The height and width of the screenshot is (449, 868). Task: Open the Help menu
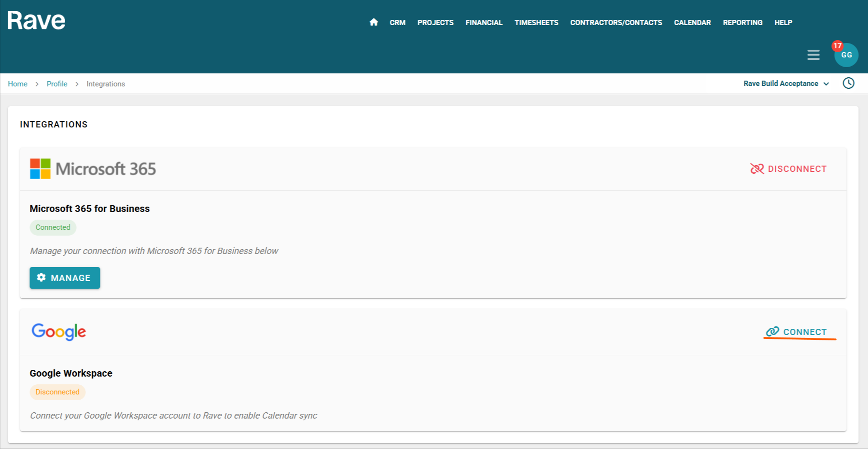(x=783, y=23)
